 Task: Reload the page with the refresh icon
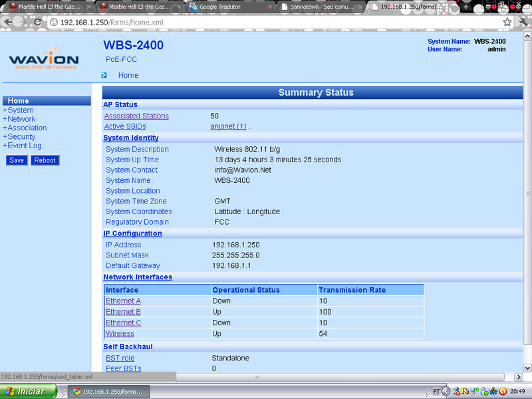pos(38,23)
